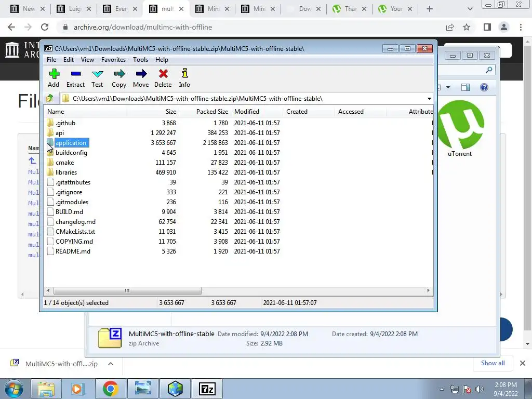
Task: Open the File menu in 7-Zip
Action: 51,60
